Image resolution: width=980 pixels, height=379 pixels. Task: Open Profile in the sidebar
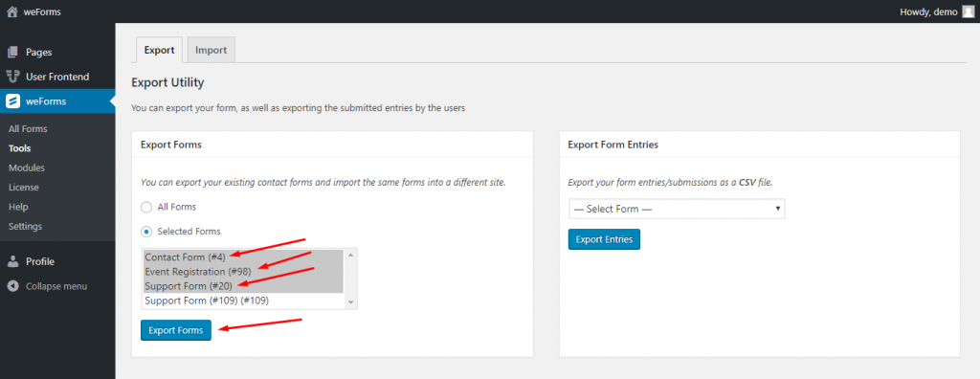[x=40, y=261]
